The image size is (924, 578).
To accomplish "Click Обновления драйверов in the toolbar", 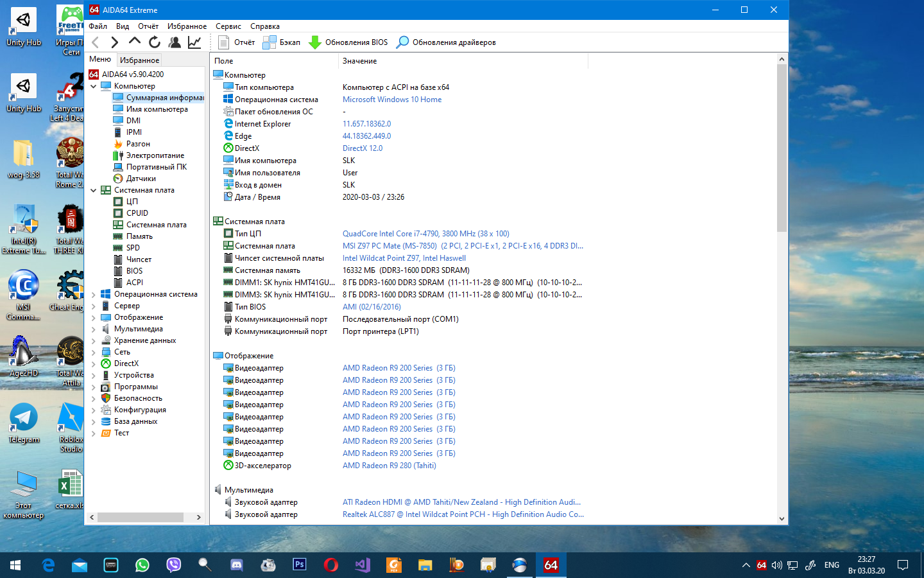I will [x=446, y=42].
